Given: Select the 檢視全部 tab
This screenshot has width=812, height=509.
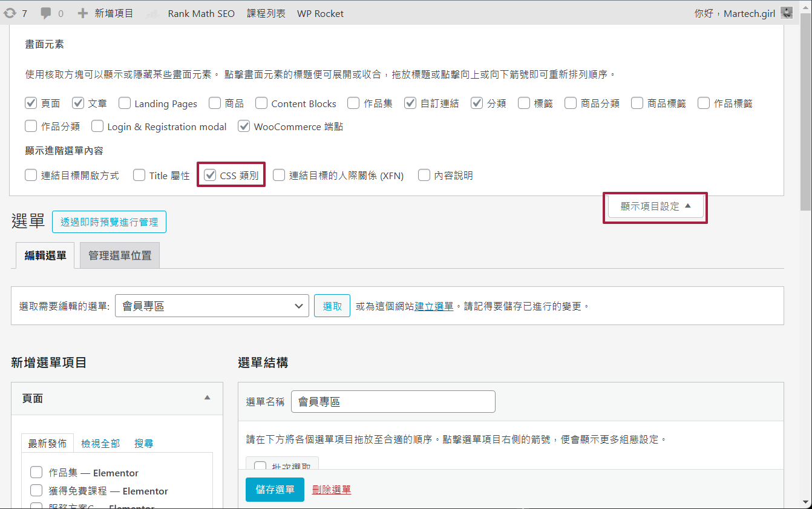Looking at the screenshot, I should [100, 444].
